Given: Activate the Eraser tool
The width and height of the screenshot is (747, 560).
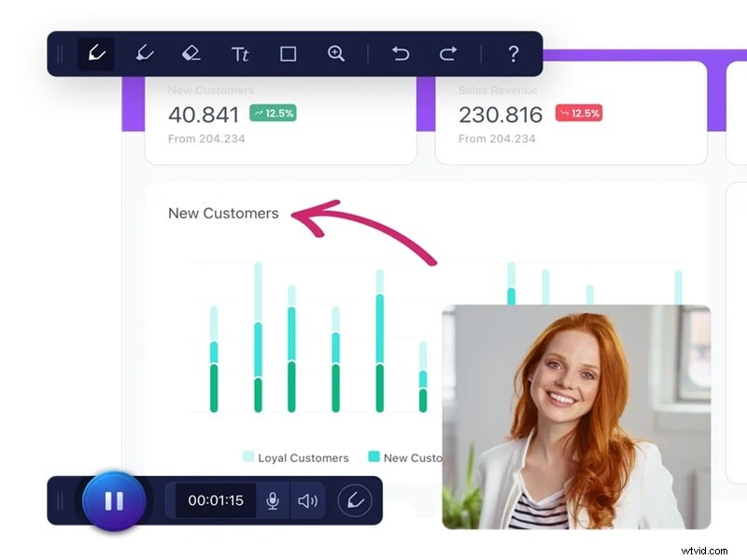Looking at the screenshot, I should [191, 53].
